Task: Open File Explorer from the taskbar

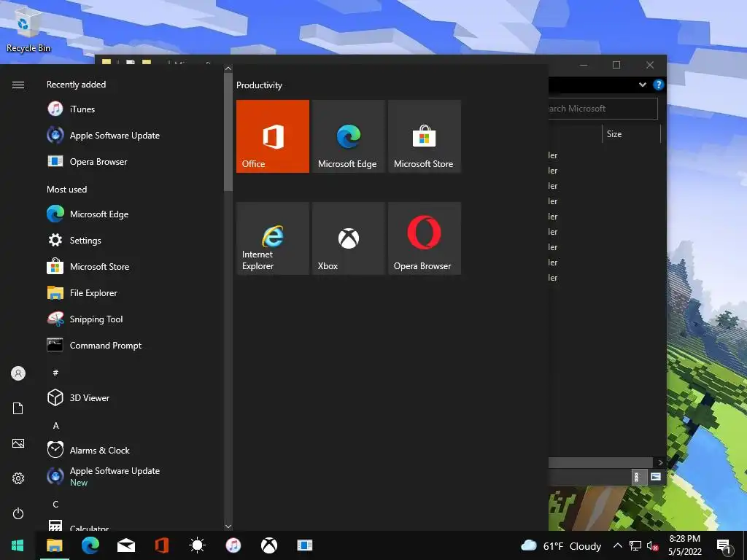Action: tap(54, 545)
